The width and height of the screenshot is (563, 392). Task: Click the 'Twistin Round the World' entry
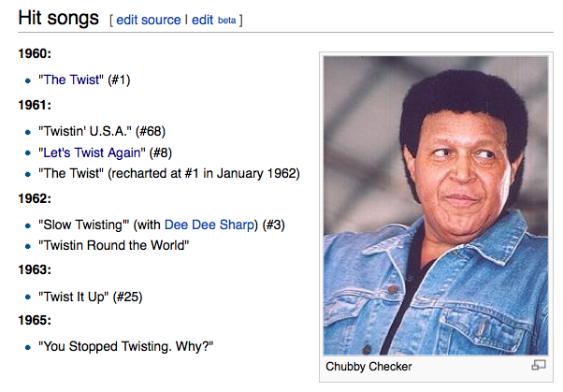[114, 246]
